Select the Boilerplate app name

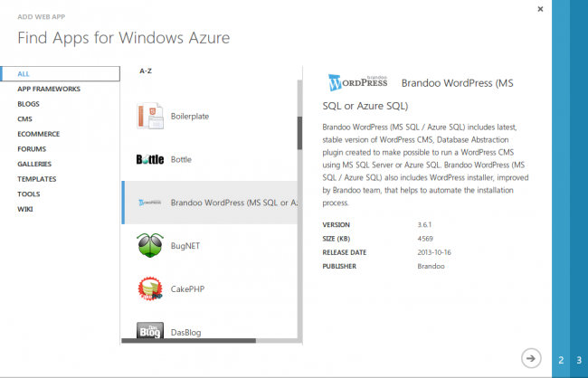click(x=190, y=117)
